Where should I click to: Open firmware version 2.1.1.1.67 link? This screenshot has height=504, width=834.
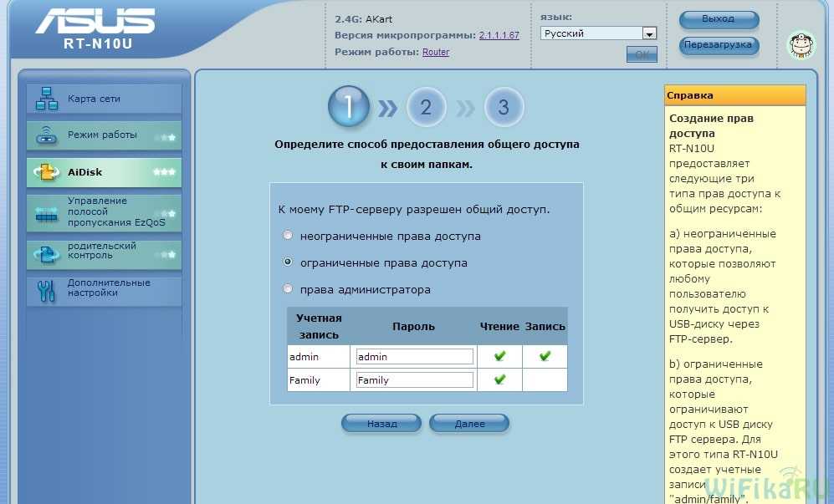pos(499,36)
